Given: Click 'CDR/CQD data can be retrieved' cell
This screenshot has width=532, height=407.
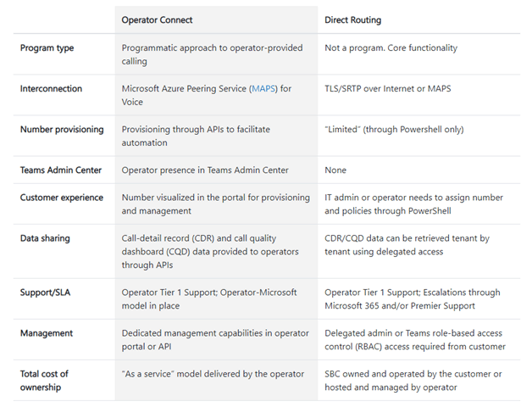Looking at the screenshot, I should point(407,245).
